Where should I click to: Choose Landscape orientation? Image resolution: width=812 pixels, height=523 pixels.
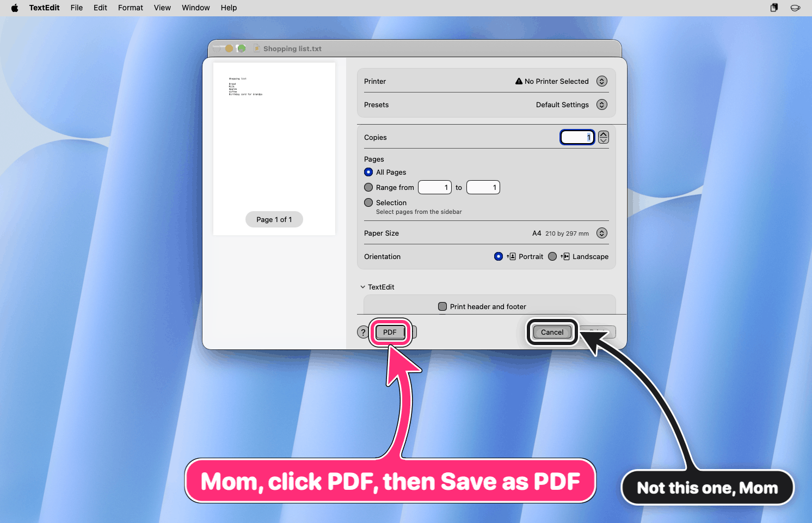coord(552,256)
